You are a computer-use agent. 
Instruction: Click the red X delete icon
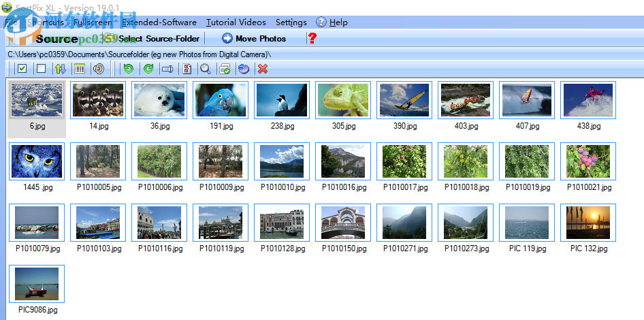tap(263, 69)
